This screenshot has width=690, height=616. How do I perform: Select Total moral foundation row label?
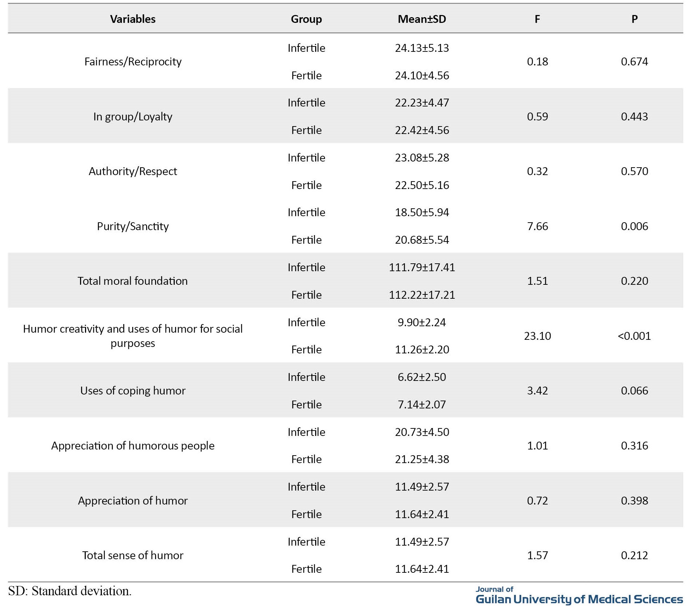133,281
